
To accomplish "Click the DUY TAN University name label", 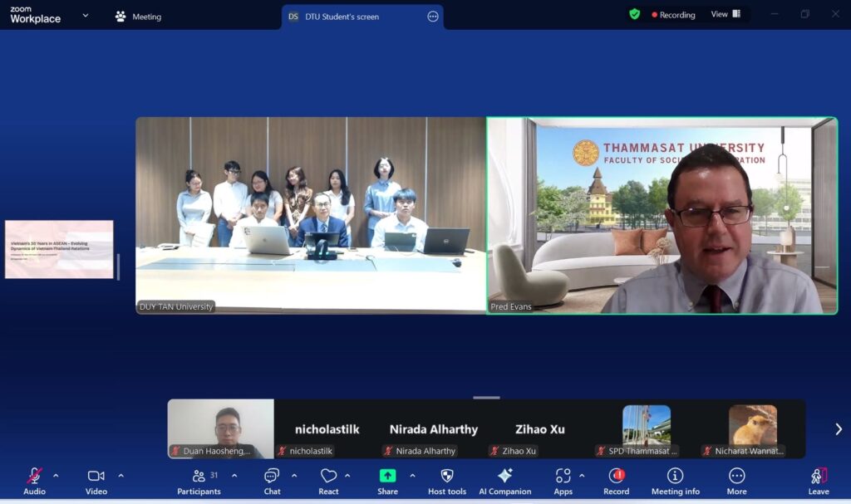I will point(176,306).
